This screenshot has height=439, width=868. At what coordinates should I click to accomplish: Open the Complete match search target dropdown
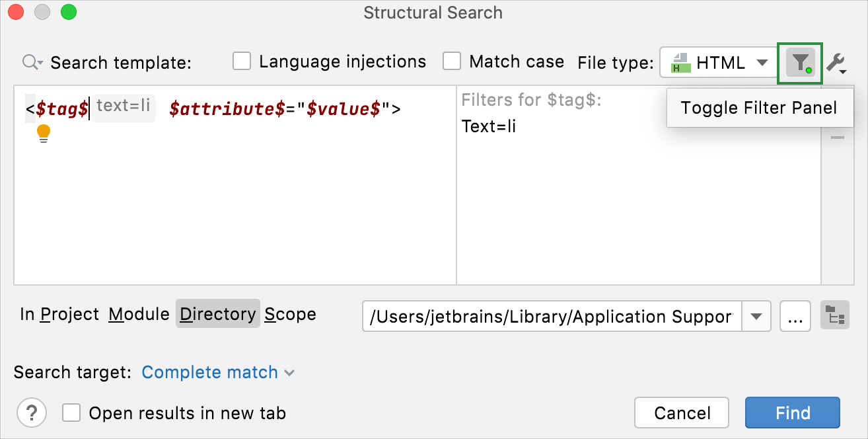click(x=217, y=372)
